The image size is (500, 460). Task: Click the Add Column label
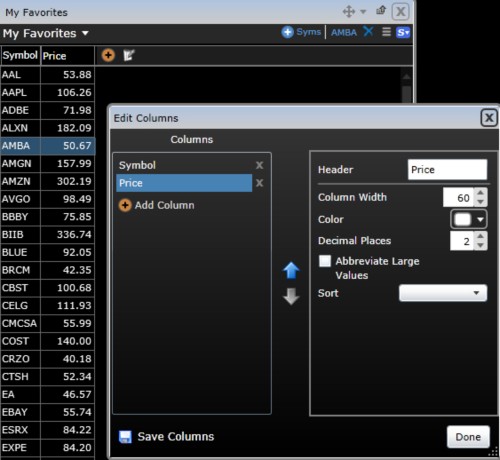tap(164, 205)
